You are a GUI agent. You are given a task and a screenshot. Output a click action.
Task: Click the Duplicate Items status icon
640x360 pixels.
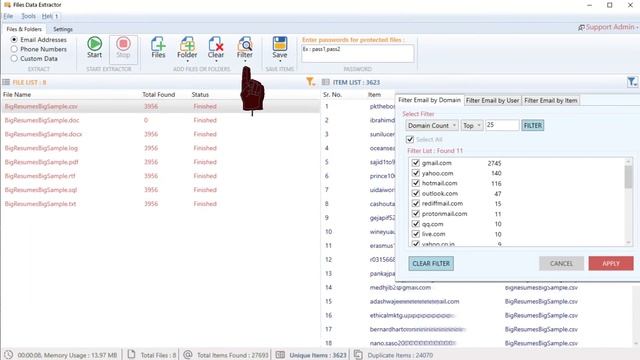tap(358, 355)
